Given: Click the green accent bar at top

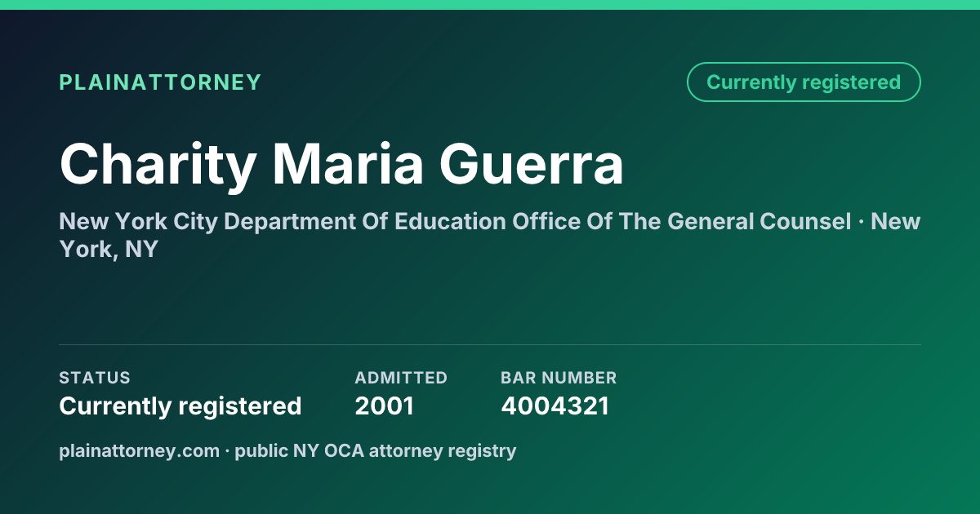Looking at the screenshot, I should tap(490, 5).
